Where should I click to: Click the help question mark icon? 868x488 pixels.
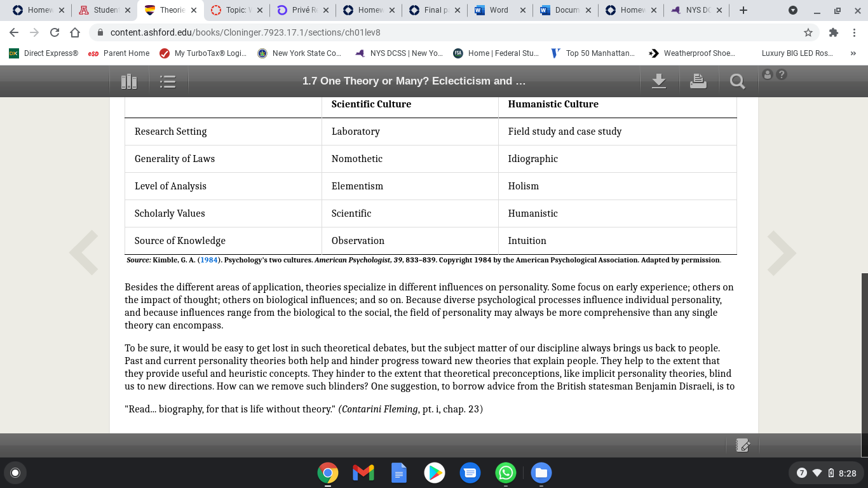(782, 74)
